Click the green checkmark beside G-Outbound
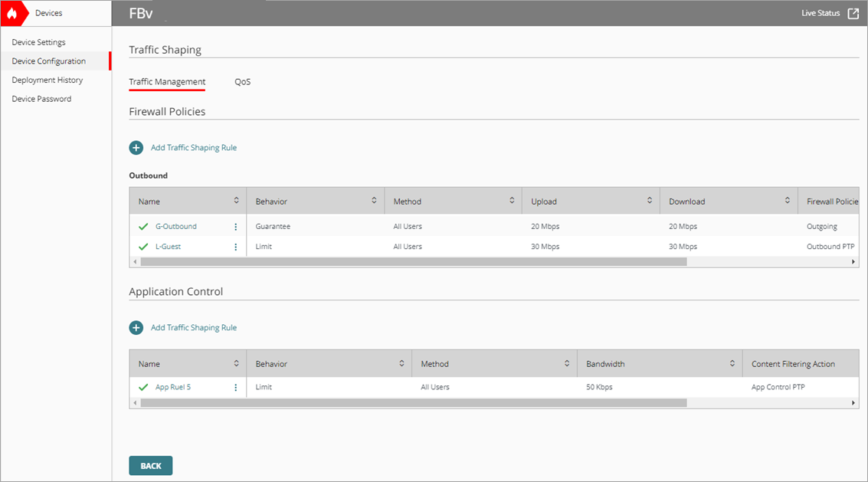The width and height of the screenshot is (868, 482). [142, 226]
